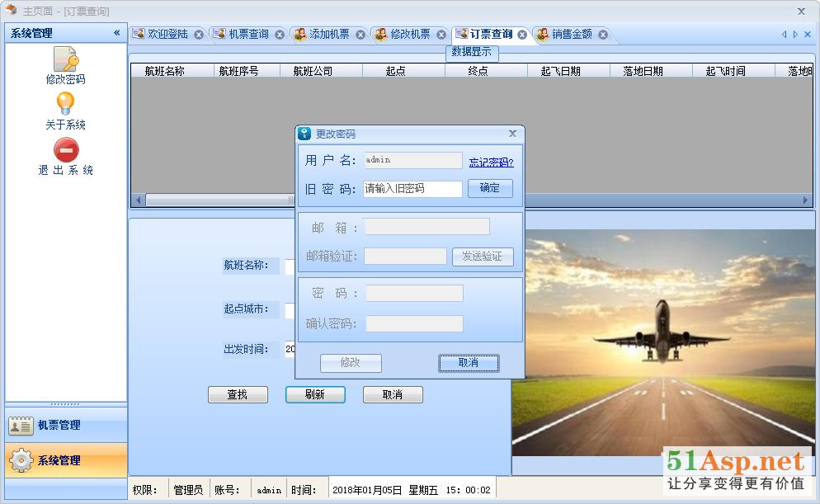Viewport: 820px width, 504px height.
Task: Click the 邮箱 input field
Action: click(x=427, y=227)
